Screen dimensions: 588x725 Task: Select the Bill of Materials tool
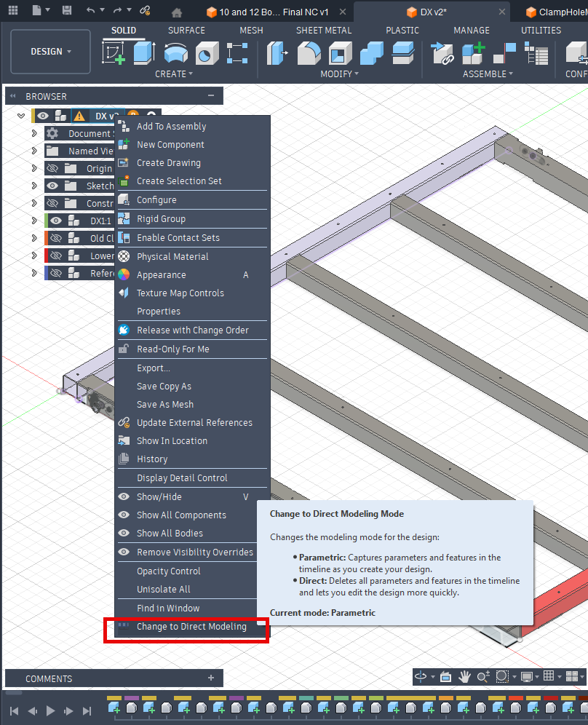point(536,52)
